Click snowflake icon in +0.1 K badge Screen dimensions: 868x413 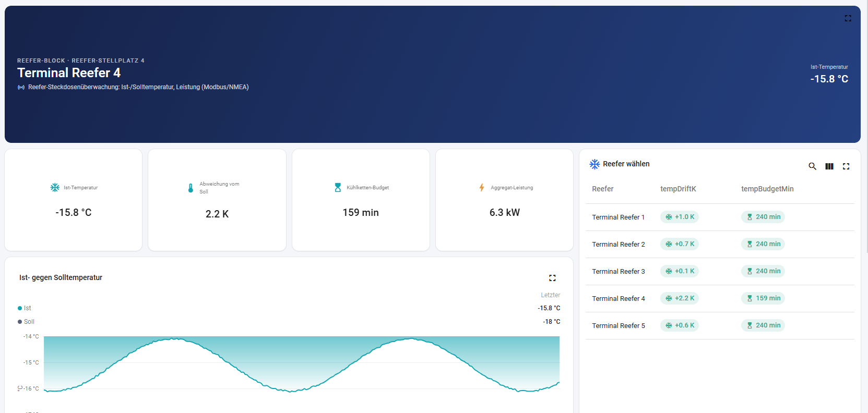tap(669, 271)
